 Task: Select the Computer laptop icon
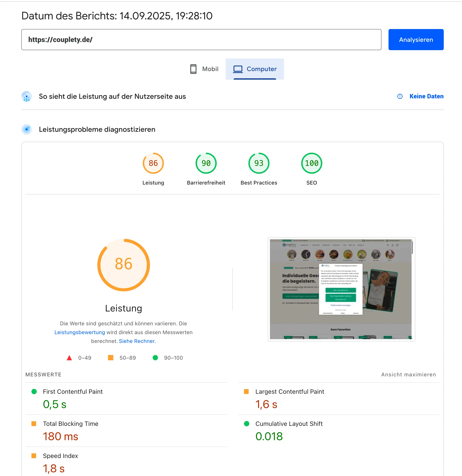[x=238, y=69]
